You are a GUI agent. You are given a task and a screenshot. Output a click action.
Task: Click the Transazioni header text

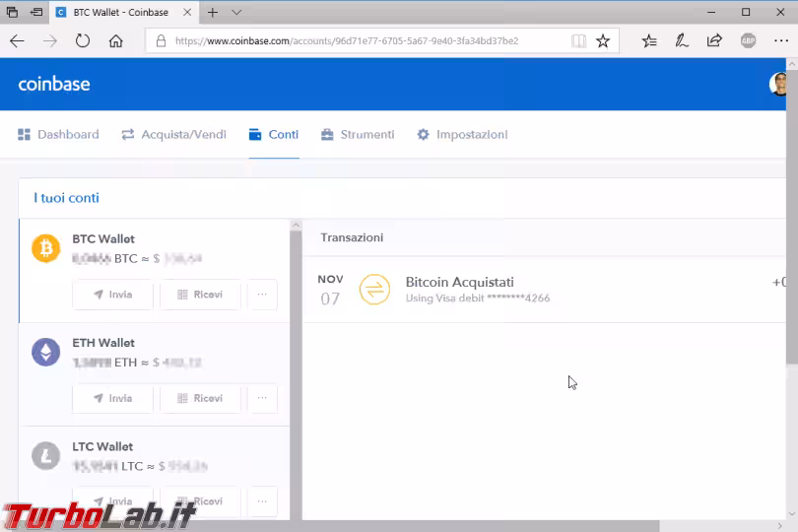(352, 237)
